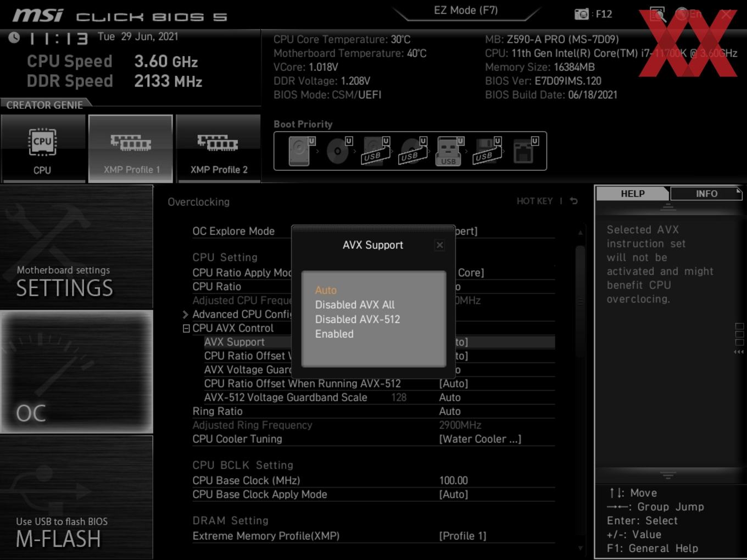Select the hard disk boot priority icon
This screenshot has width=747, height=560.
[x=300, y=151]
